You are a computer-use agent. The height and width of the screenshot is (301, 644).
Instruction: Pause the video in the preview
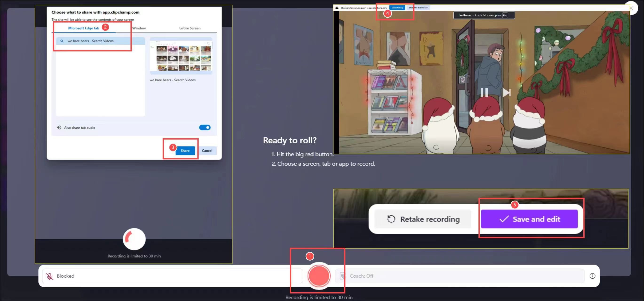(x=484, y=93)
